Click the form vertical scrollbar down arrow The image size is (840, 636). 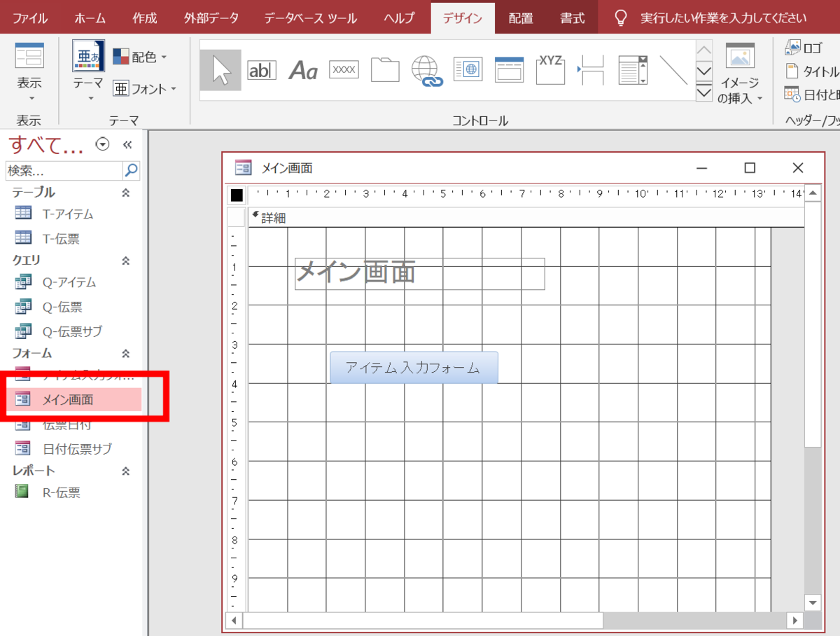coord(812,602)
